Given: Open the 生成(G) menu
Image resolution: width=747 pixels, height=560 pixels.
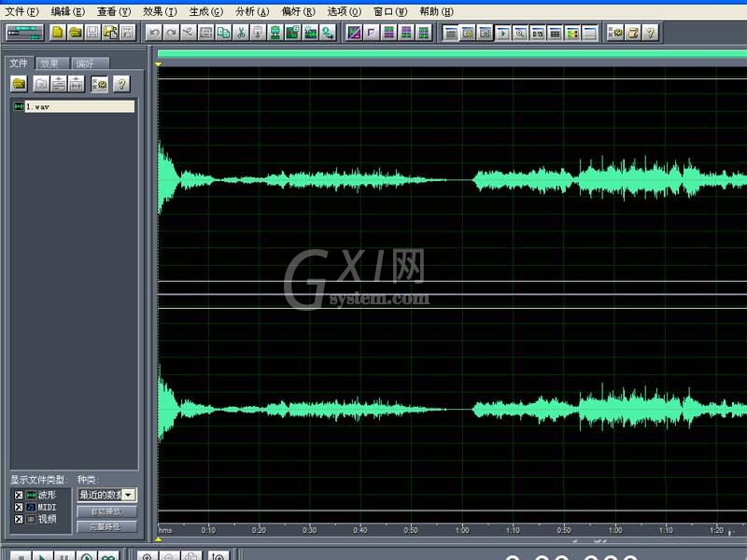Looking at the screenshot, I should tap(206, 11).
